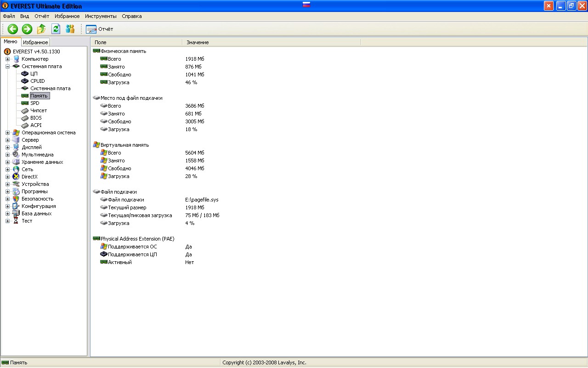Click the Russian flag in title bar
The height and width of the screenshot is (368, 588).
(306, 5)
